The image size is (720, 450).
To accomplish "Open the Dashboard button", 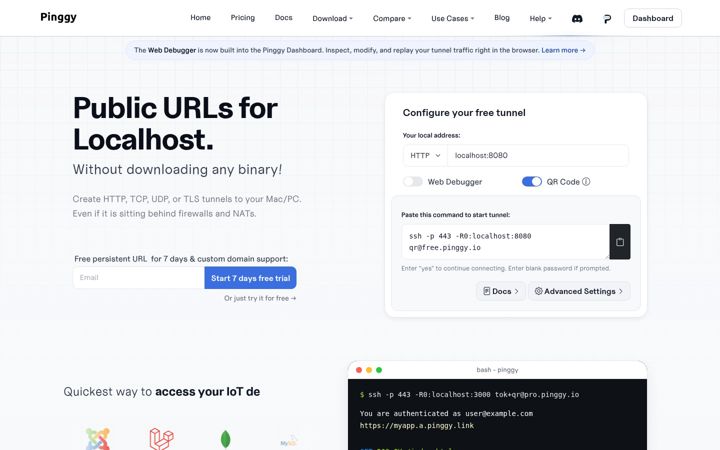I will (x=652, y=18).
